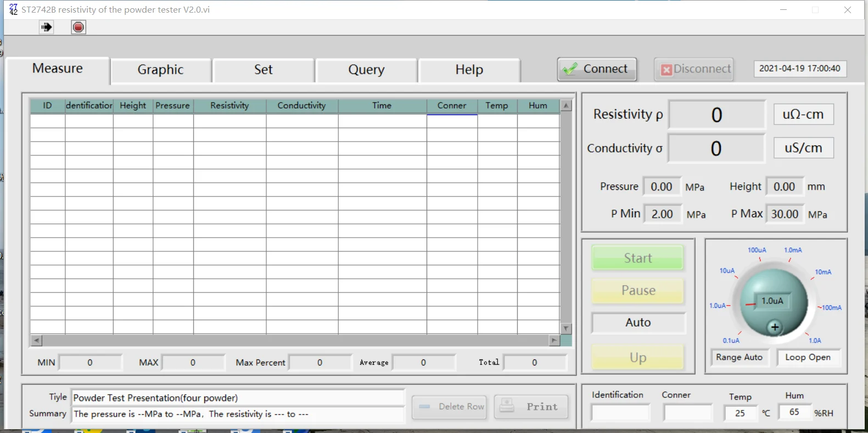Click the Run arrow toolbar icon
868x433 pixels.
(47, 27)
